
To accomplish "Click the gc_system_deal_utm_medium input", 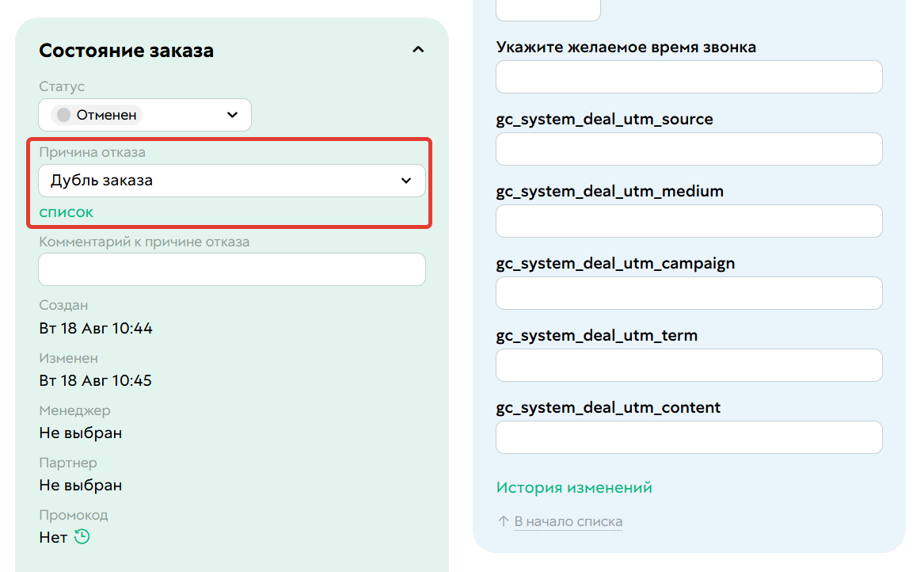I will (x=689, y=221).
